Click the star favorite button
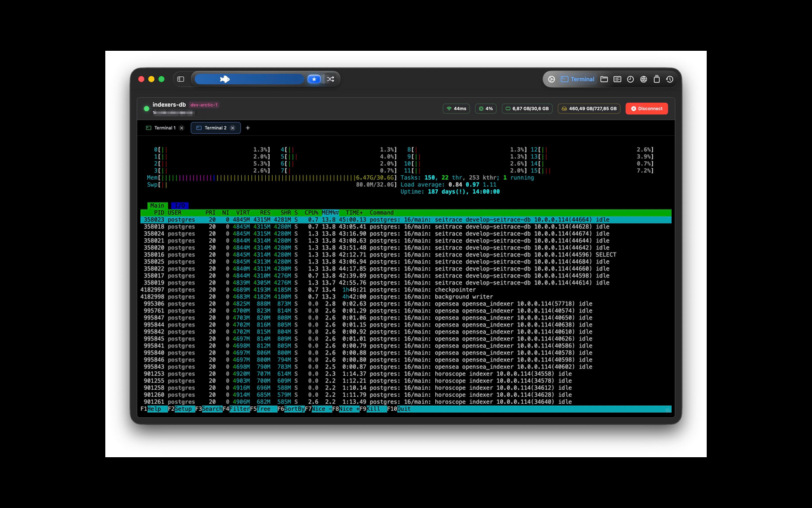This screenshot has width=812, height=508. [314, 79]
